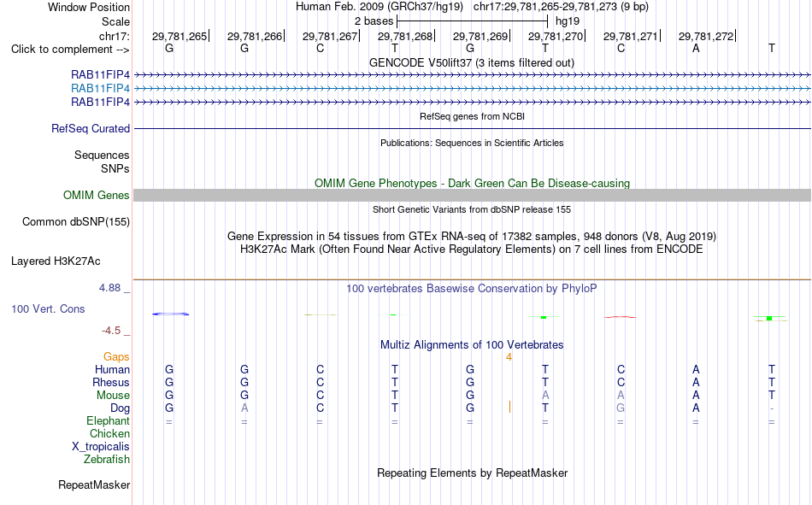Click the A base in complement sequence row
812x505 pixels.
coord(696,49)
